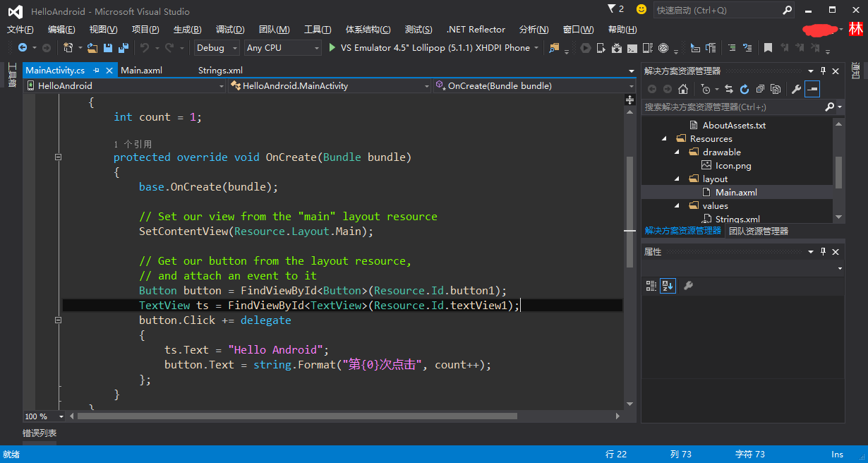The width and height of the screenshot is (868, 463).
Task: Click the Refresh icon in Solution Explorer
Action: [x=745, y=89]
